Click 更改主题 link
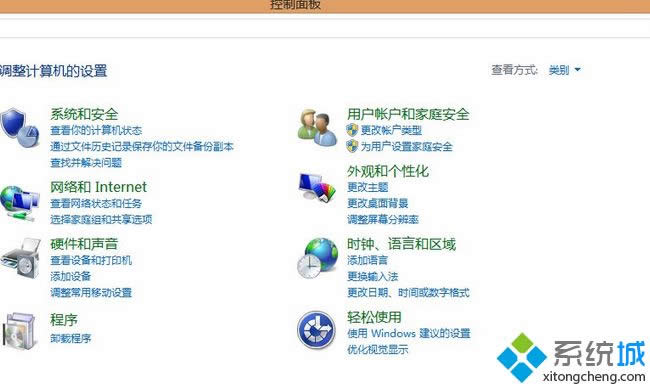This screenshot has width=650, height=387. tap(368, 187)
